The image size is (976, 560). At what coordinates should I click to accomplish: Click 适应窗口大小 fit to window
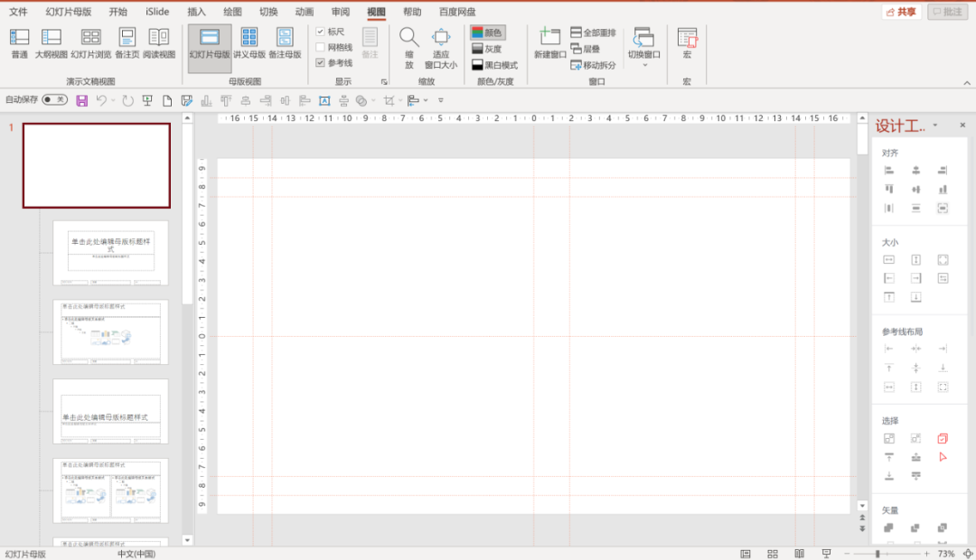tap(441, 48)
